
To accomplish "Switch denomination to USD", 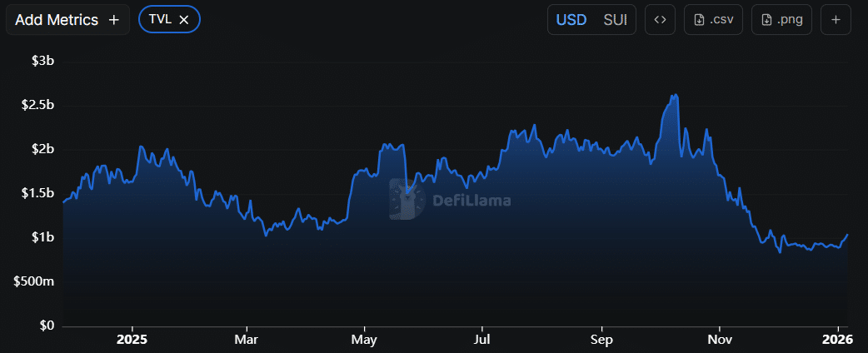I will pyautogui.click(x=571, y=20).
